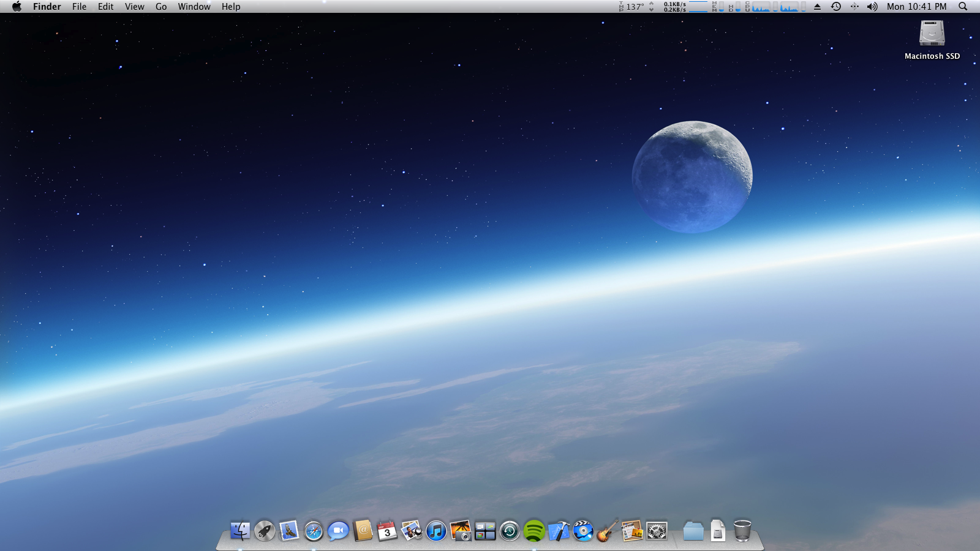Open Finder from the Dock
Image resolution: width=980 pixels, height=551 pixels.
[x=240, y=531]
